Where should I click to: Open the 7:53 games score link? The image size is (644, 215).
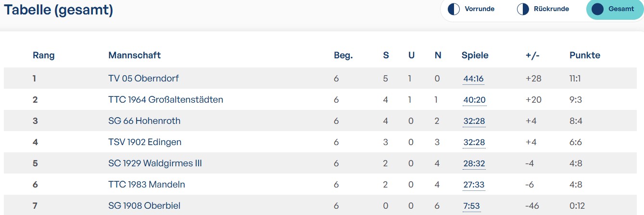[x=471, y=206]
